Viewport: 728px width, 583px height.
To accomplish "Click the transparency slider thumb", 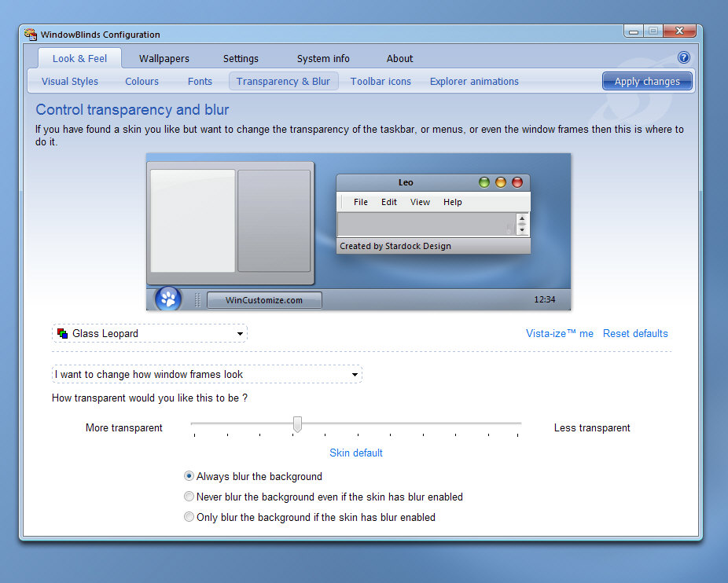I will 298,423.
